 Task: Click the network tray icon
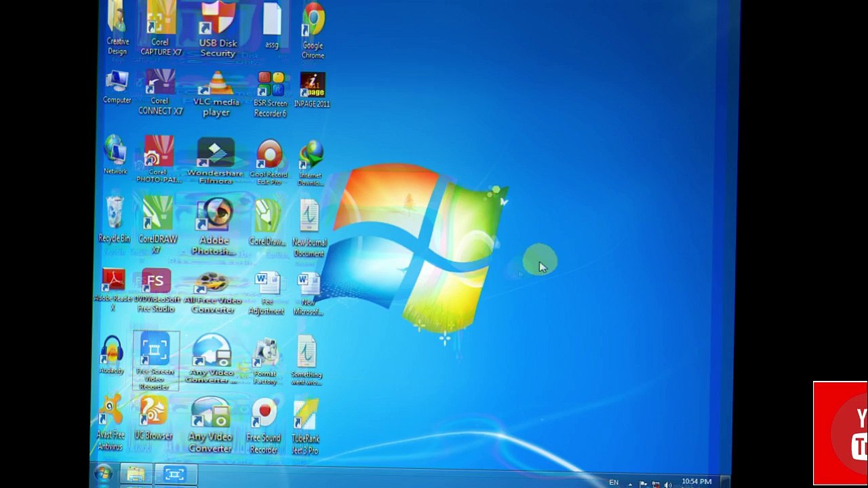655,484
